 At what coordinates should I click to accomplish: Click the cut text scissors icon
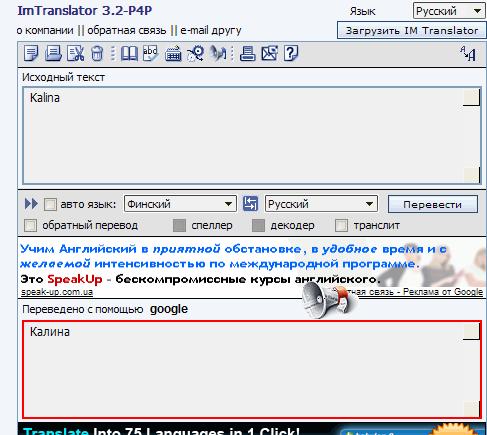76,53
